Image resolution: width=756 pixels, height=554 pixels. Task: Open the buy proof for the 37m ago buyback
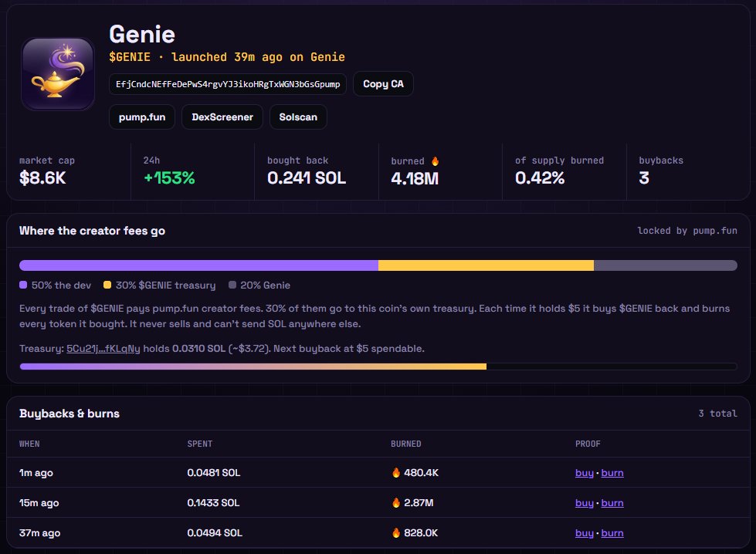[585, 533]
